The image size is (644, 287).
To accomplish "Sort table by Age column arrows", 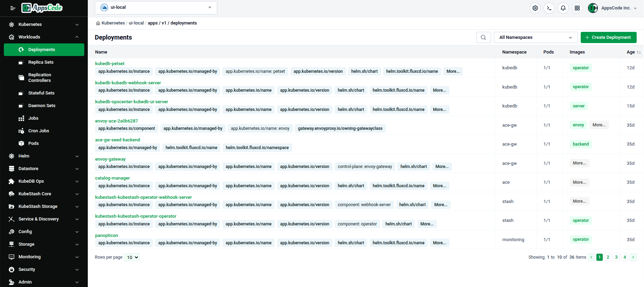I will point(639,52).
